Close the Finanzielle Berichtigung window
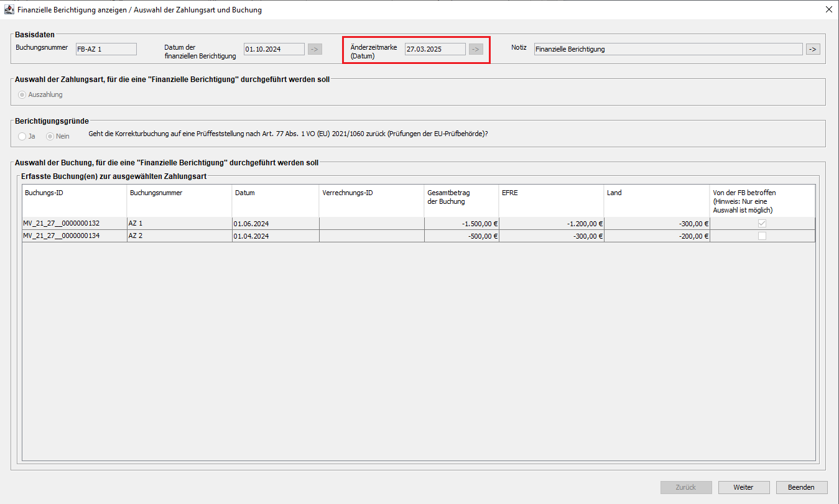839x504 pixels. click(828, 10)
